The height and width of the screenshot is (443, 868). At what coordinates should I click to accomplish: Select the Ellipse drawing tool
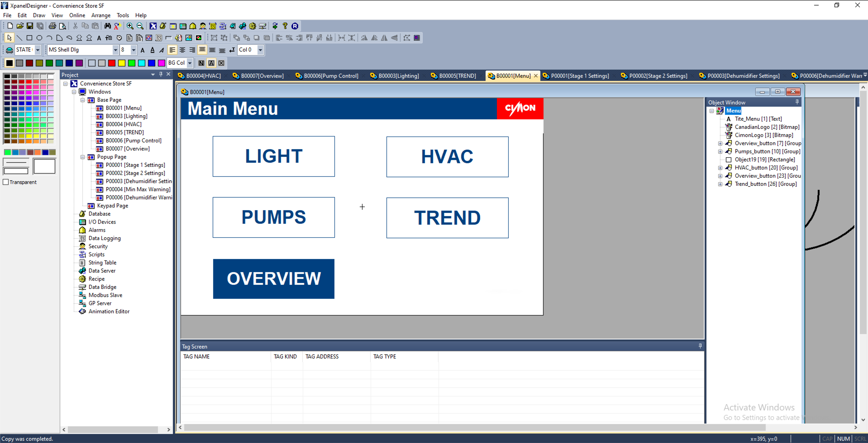point(39,38)
